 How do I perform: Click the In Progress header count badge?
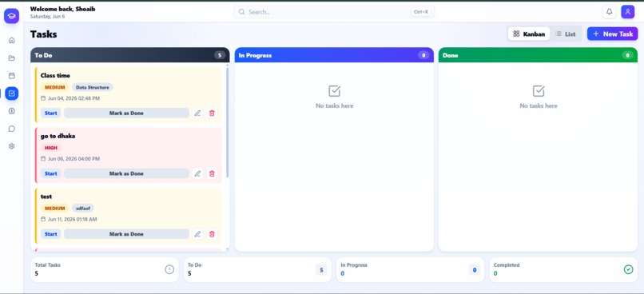coord(423,55)
